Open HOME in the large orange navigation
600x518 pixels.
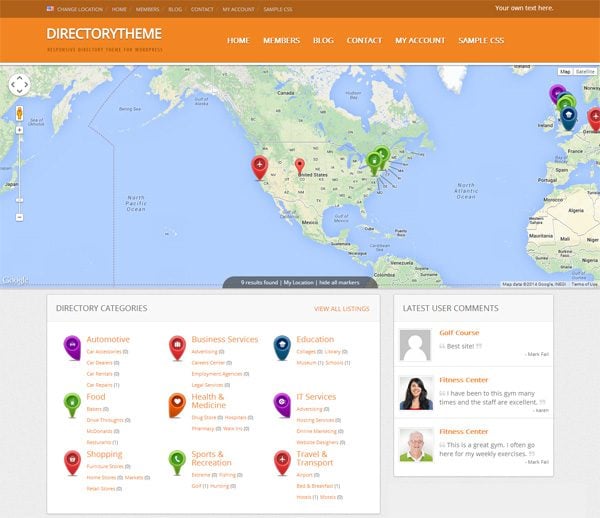(x=238, y=41)
